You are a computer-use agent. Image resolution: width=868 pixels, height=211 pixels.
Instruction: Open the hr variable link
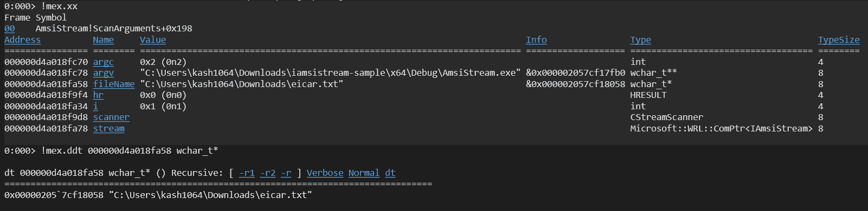click(x=98, y=95)
